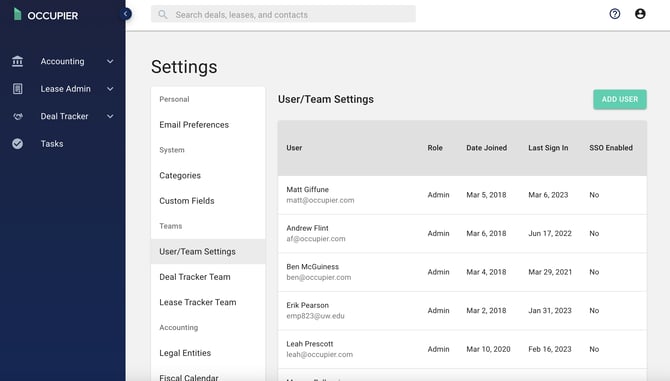The image size is (670, 381).
Task: Expand the Accounting menu chevron
Action: 110,62
